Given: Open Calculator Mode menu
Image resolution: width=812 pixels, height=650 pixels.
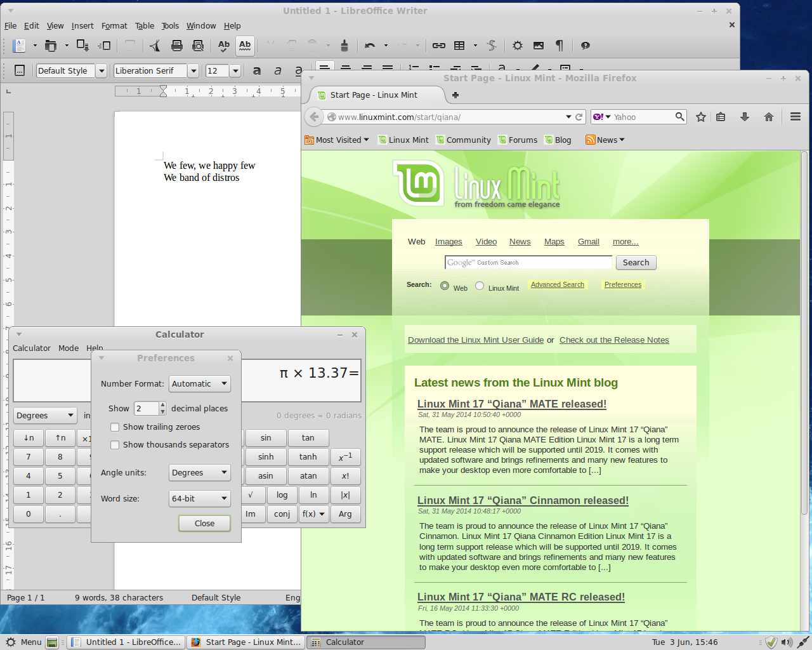Looking at the screenshot, I should click(x=69, y=348).
